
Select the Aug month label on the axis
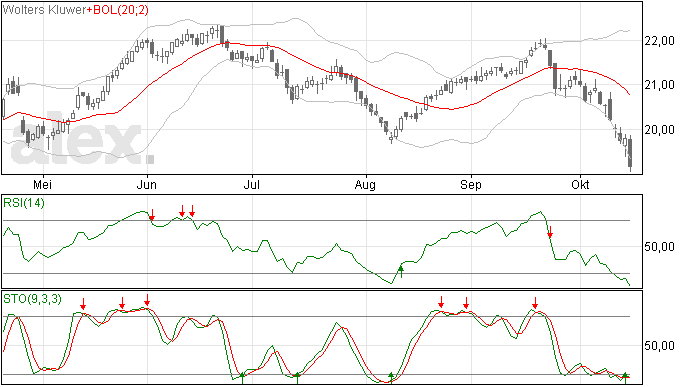[x=365, y=185]
